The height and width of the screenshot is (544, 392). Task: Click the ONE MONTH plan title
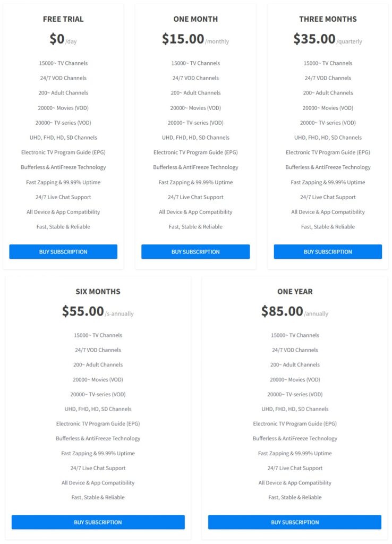(195, 19)
